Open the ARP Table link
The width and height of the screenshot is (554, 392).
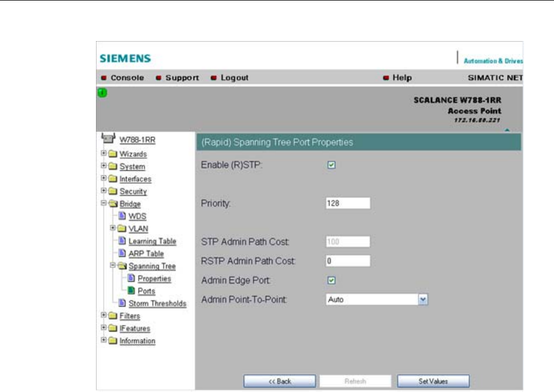coord(146,253)
